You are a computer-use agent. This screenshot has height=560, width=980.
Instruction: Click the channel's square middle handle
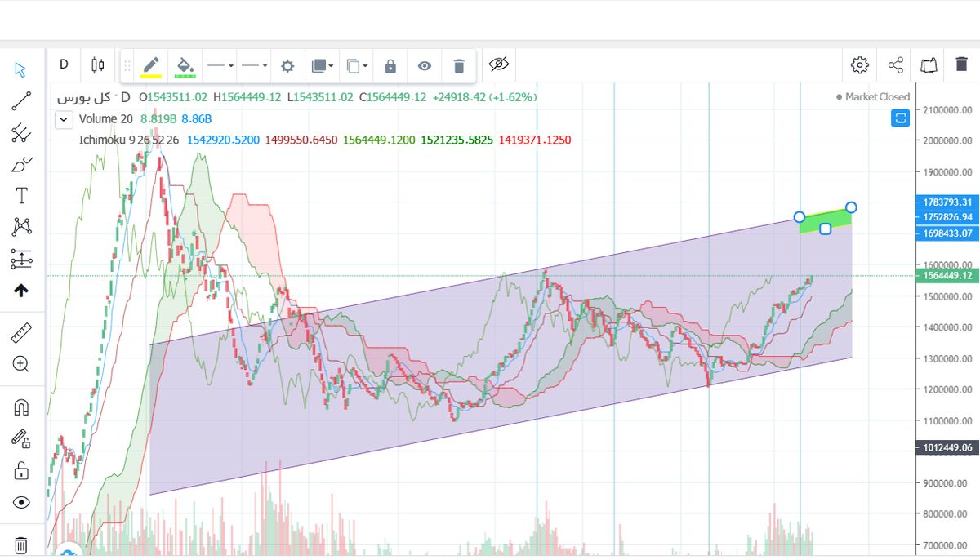[825, 229]
